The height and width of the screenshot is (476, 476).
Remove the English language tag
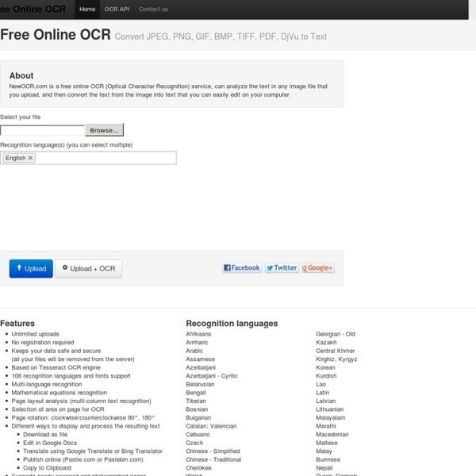pos(31,158)
